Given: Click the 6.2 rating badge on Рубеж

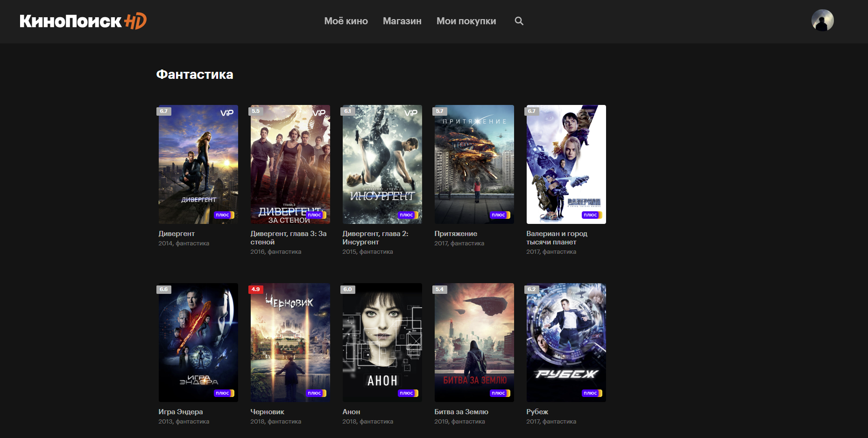Looking at the screenshot, I should pos(532,289).
